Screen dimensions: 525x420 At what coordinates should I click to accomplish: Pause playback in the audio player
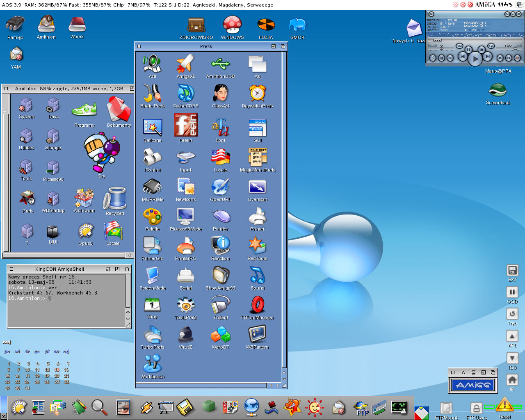(468, 50)
